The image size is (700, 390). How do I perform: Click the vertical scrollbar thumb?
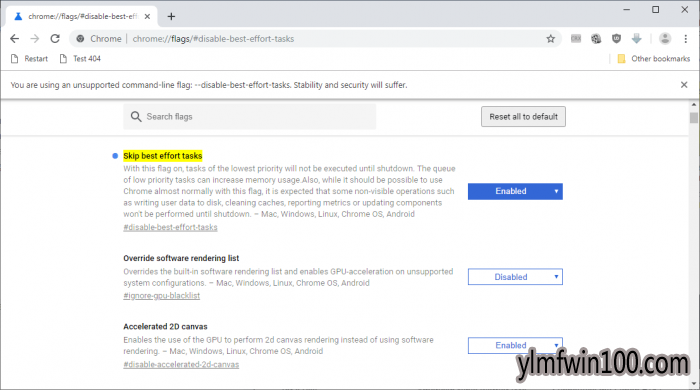[x=693, y=117]
